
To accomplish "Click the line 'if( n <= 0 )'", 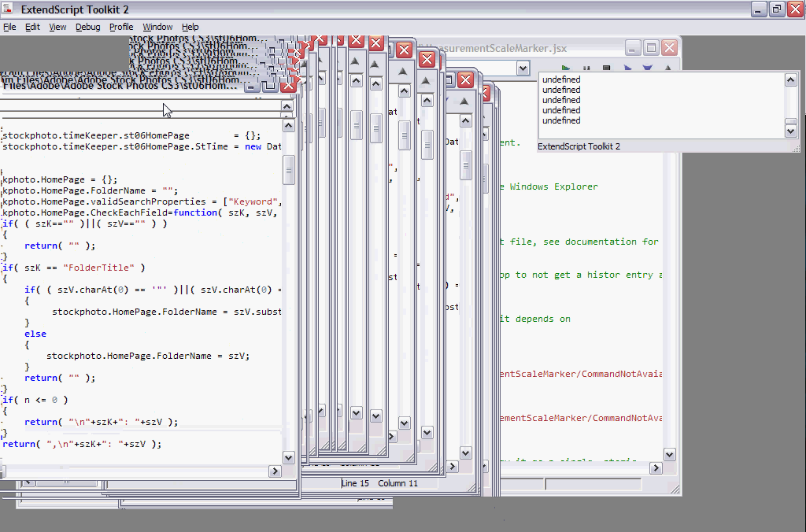I will [35, 400].
